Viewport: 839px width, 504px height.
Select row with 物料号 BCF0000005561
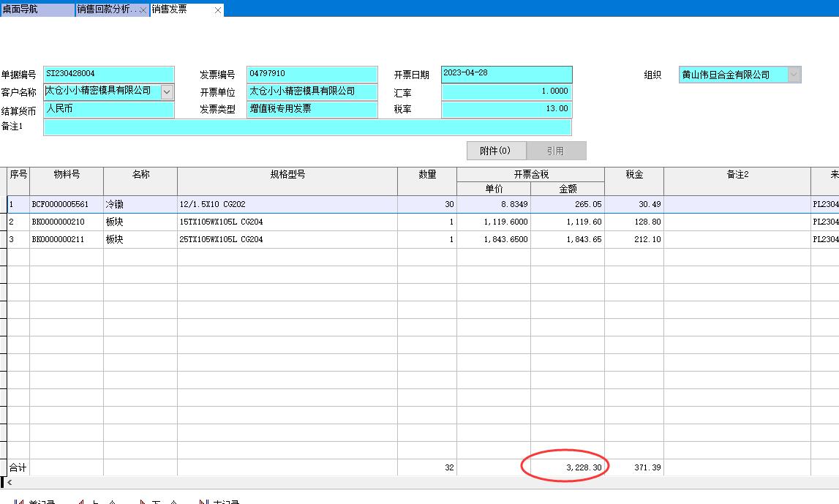click(x=66, y=205)
